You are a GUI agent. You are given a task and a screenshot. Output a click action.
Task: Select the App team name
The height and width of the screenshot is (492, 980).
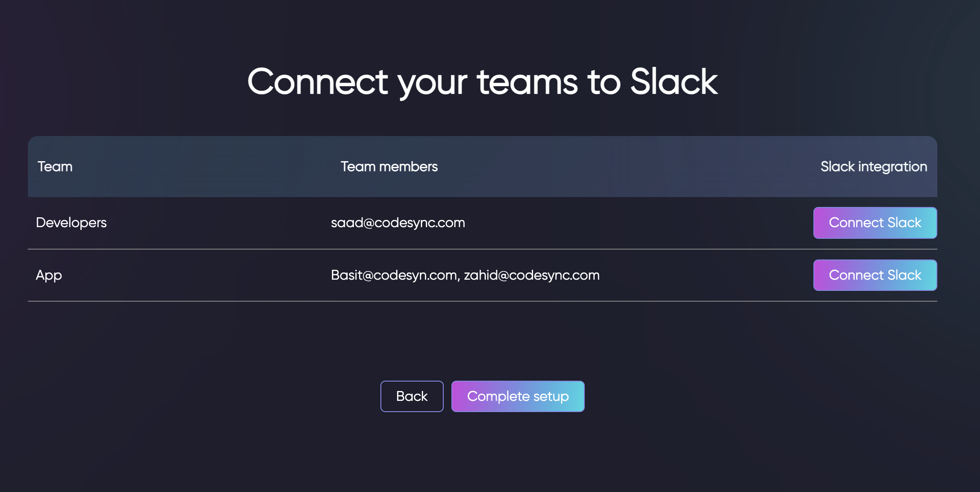click(49, 275)
